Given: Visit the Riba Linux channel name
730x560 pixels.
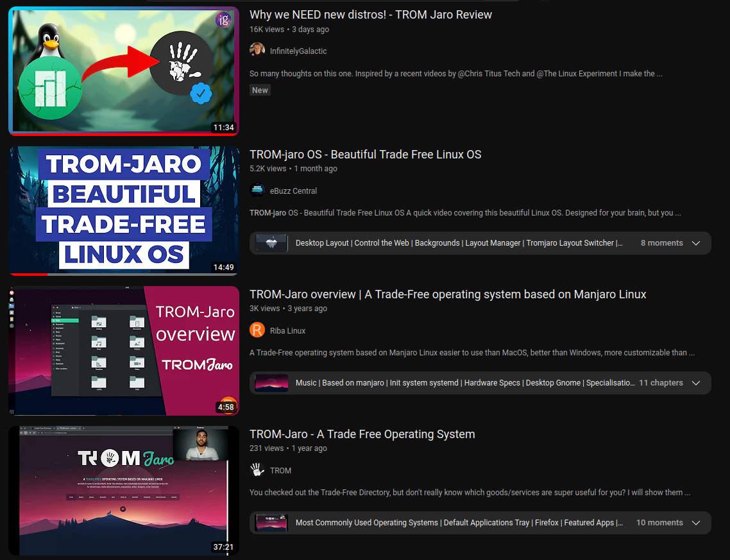Looking at the screenshot, I should tap(288, 330).
